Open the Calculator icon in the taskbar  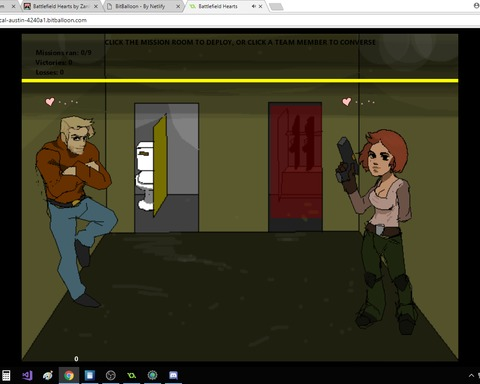click(x=6, y=375)
